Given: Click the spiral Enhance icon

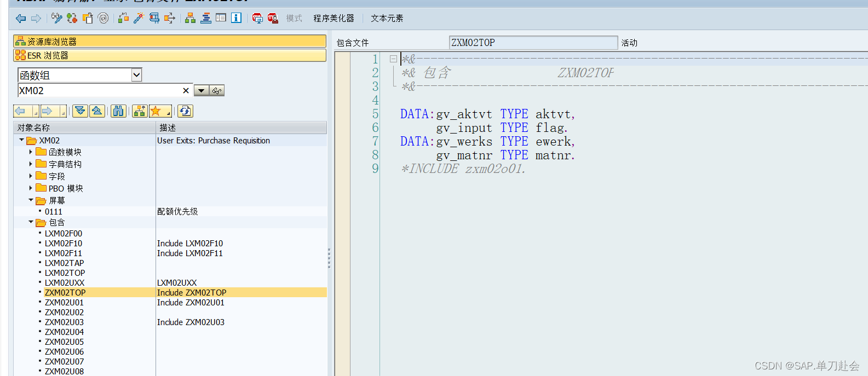Looking at the screenshot, I should pos(103,18).
